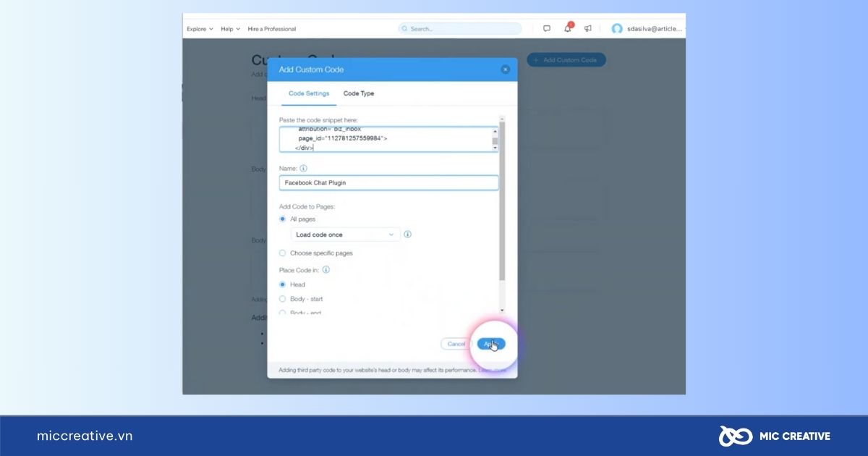Screen dimensions: 868x456
Task: Click the code box scroll up arrow
Action: click(x=495, y=131)
